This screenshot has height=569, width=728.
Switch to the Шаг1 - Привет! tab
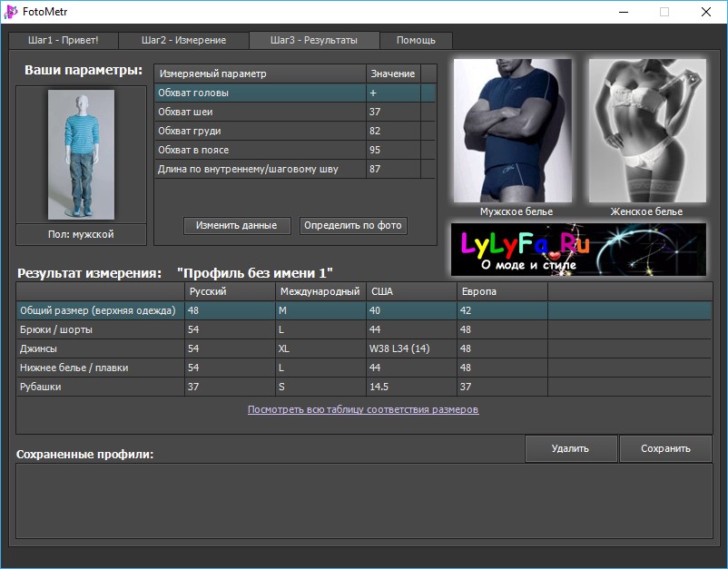tap(64, 40)
